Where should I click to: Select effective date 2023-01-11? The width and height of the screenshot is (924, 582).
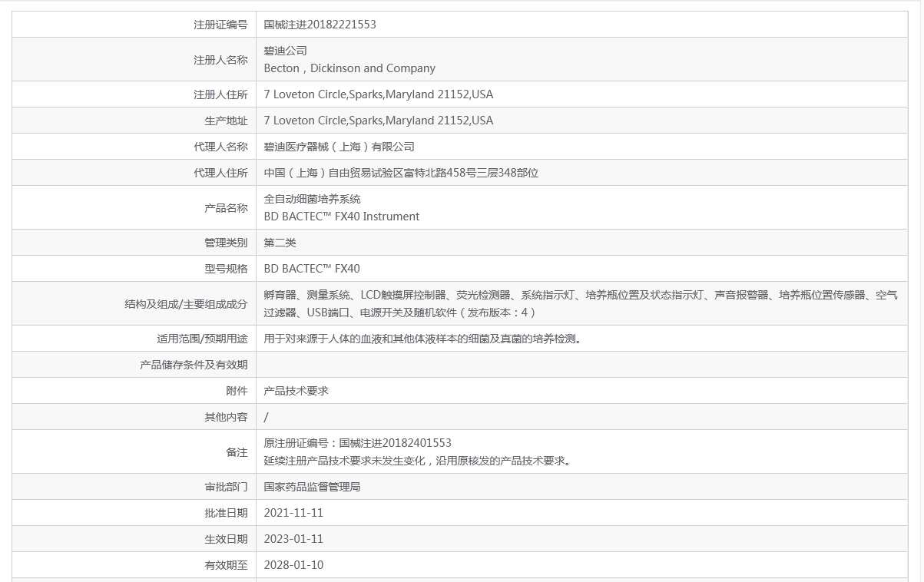coord(293,539)
